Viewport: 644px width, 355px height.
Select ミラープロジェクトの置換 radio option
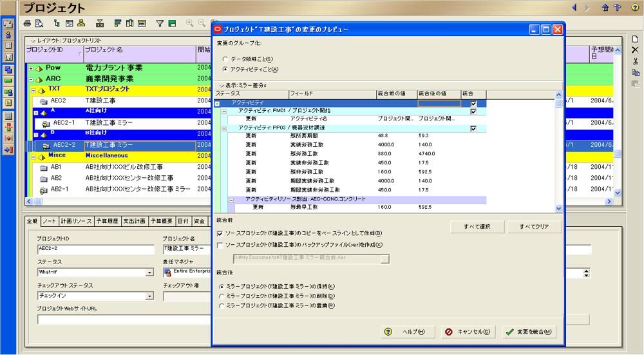click(x=222, y=306)
